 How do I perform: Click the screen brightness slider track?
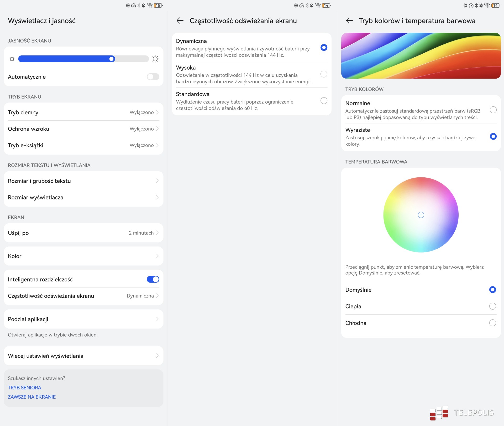point(83,59)
